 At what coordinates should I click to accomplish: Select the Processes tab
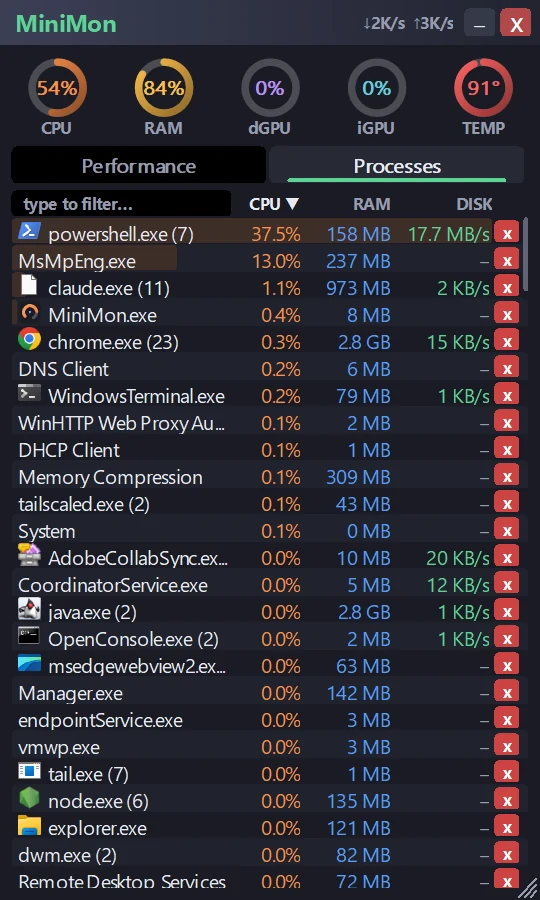(x=397, y=165)
